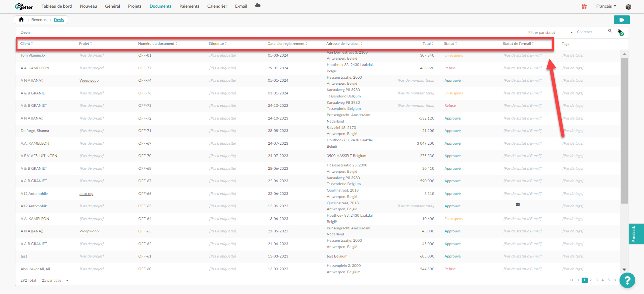
Task: Click the table vertical scrollbar thumb
Action: [624, 131]
